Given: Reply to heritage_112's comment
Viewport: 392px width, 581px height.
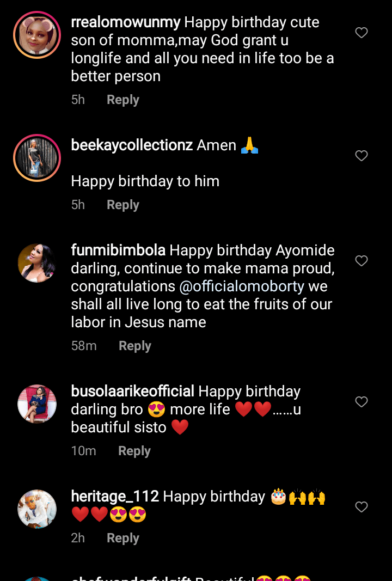Looking at the screenshot, I should click(123, 538).
